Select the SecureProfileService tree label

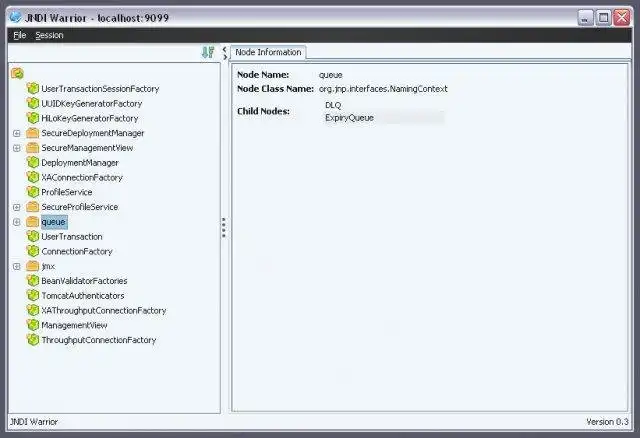pos(80,207)
